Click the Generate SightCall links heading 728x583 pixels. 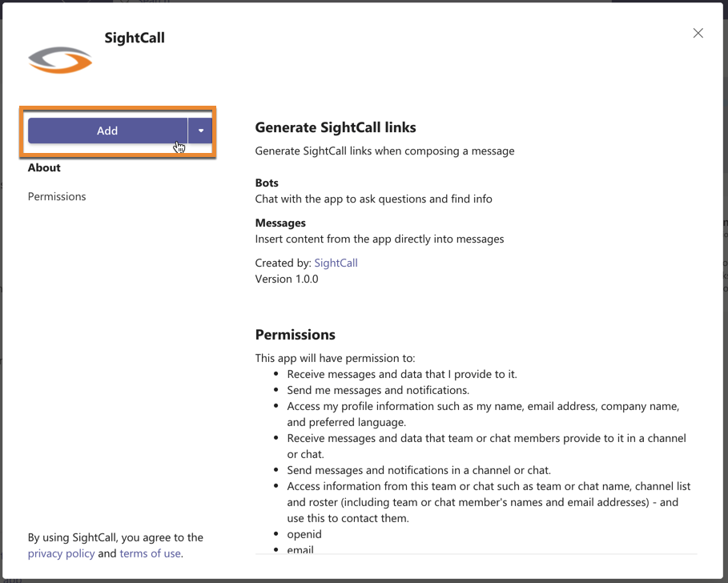click(x=336, y=127)
